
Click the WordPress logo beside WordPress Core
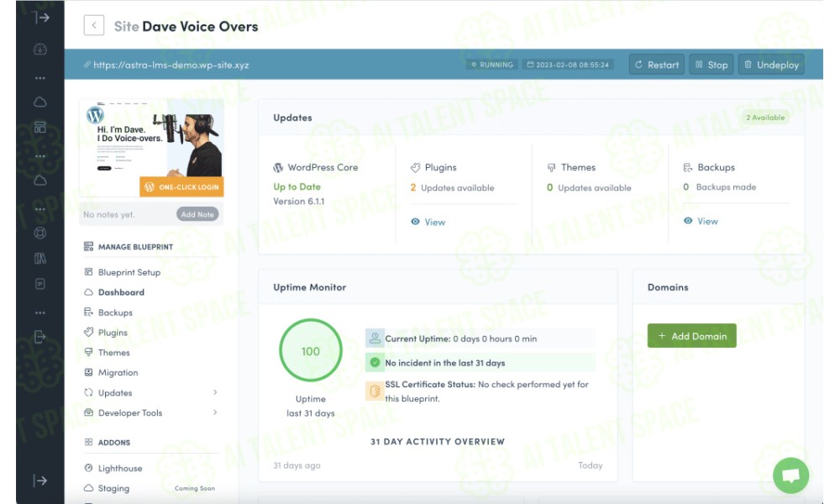pos(278,168)
